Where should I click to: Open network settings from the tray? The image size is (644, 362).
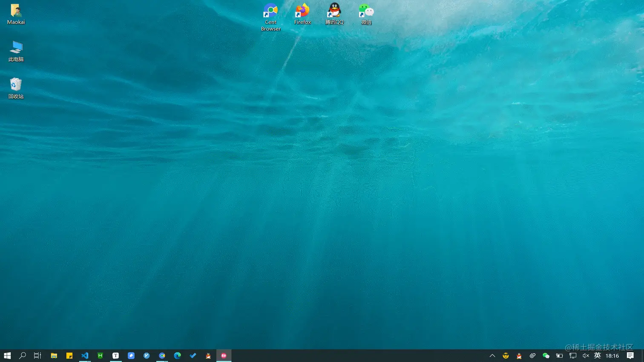click(x=573, y=356)
